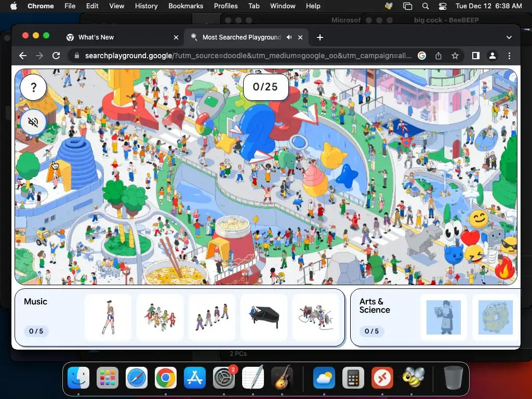Viewport: 532px width, 399px height.
Task: Bookmark this tab with star icon
Action: coord(455,56)
